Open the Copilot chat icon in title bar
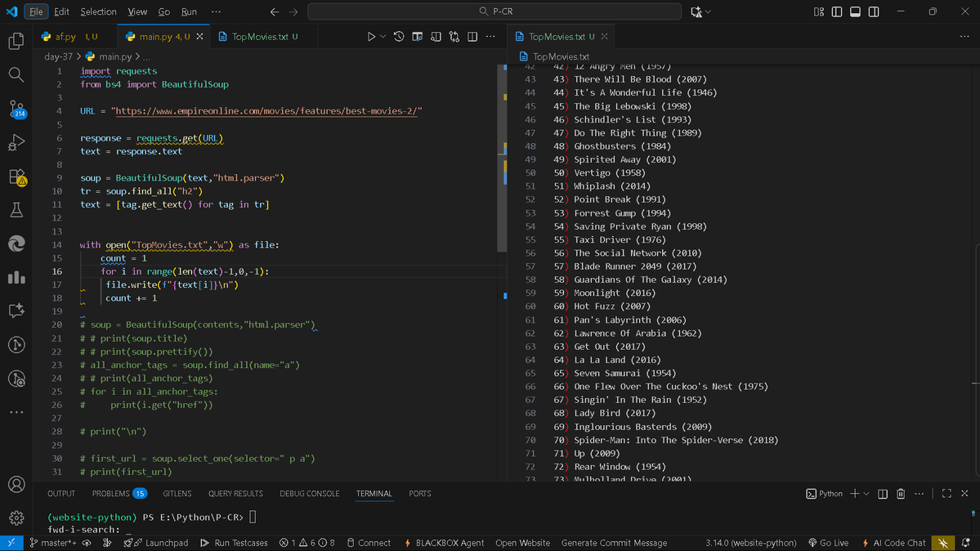This screenshot has height=551, width=980. pos(696,12)
